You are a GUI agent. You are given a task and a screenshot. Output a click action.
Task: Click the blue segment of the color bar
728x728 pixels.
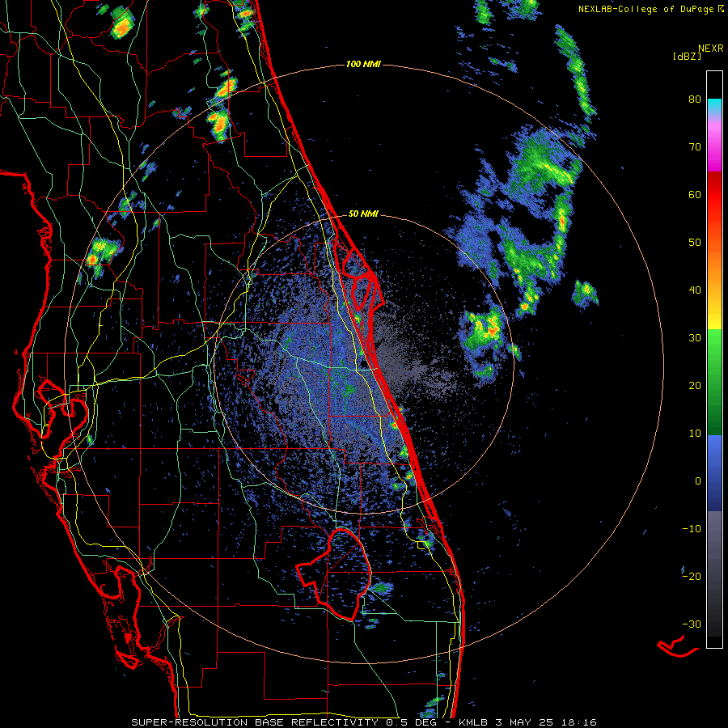pos(714,473)
